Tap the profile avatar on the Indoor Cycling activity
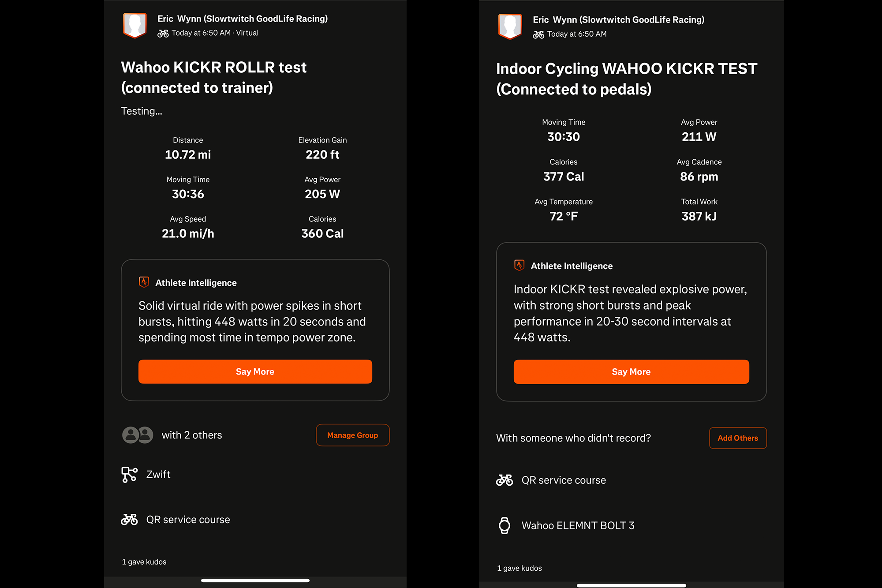 click(510, 26)
